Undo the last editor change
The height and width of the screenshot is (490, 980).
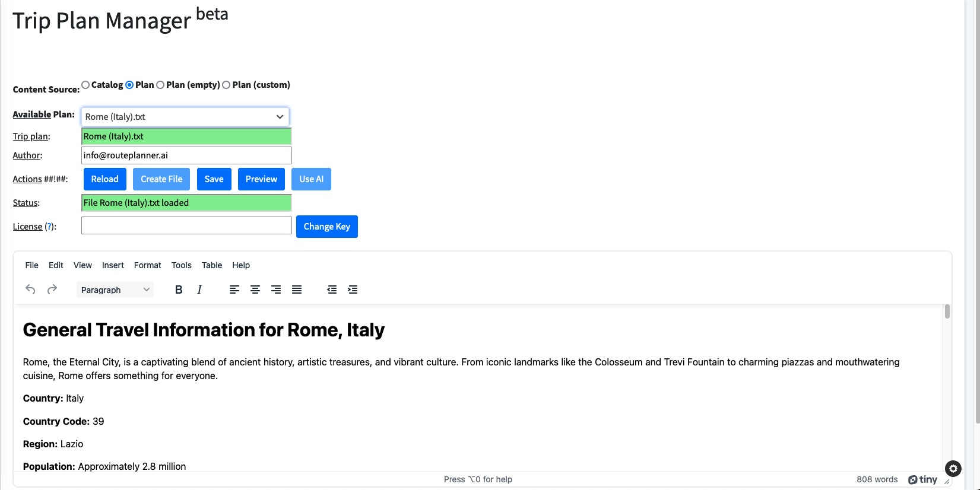30,289
